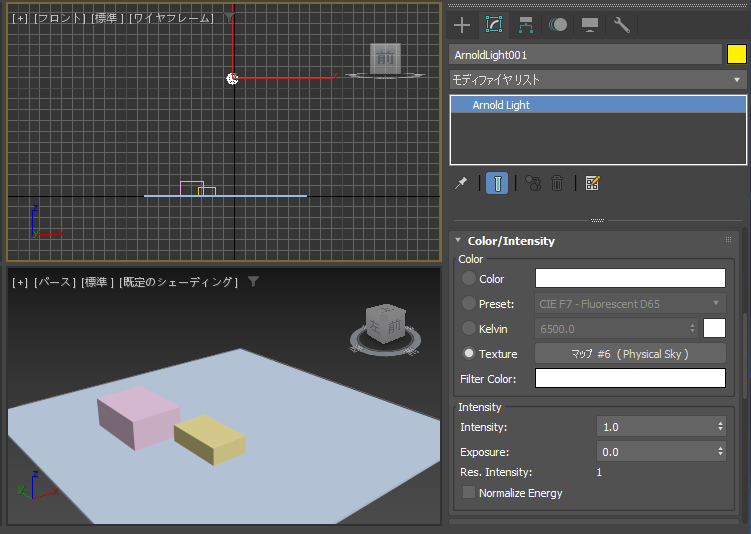Click the Kelvin value spinner arrows
Image resolution: width=751 pixels, height=534 pixels.
click(692, 329)
